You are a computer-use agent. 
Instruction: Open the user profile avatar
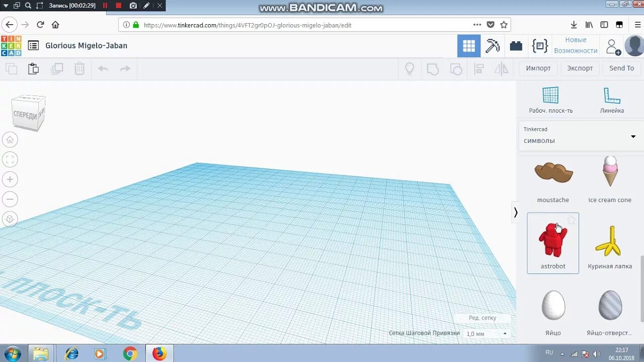click(x=634, y=46)
